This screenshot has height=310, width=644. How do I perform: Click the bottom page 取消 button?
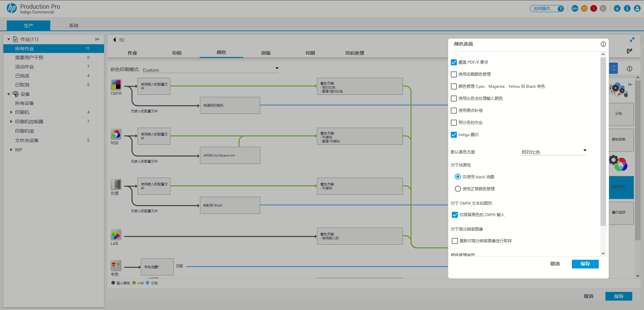(x=589, y=296)
